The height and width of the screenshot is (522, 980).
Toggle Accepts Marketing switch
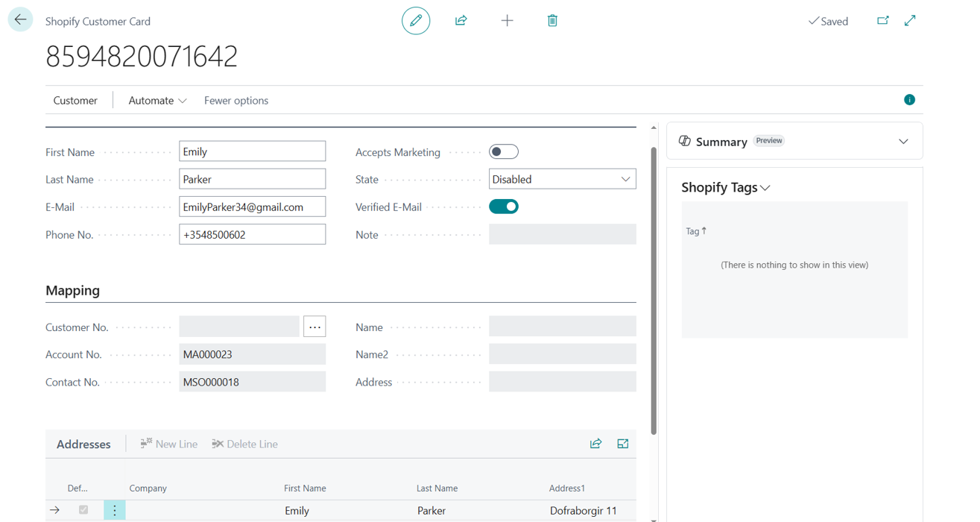(504, 152)
